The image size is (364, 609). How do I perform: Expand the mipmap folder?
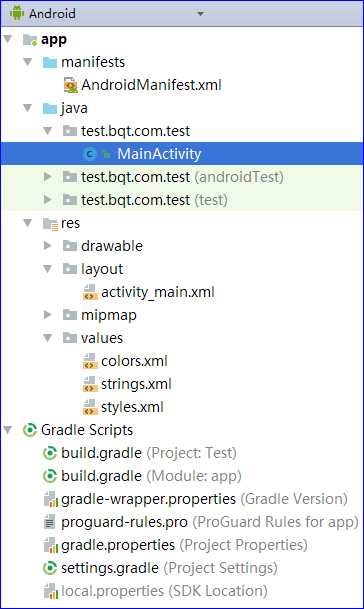pos(48,315)
